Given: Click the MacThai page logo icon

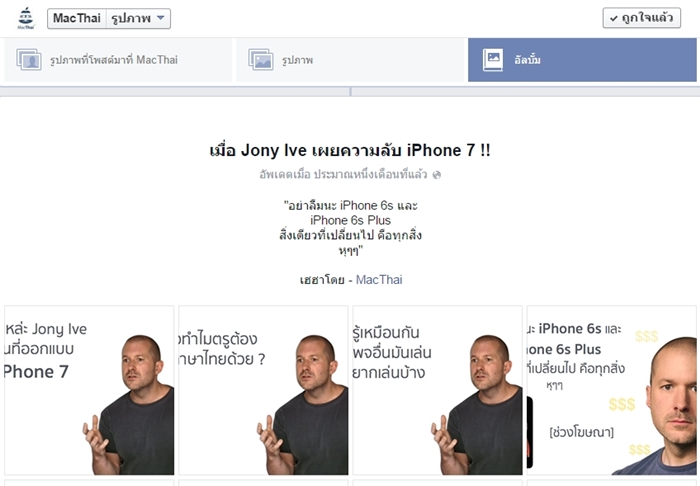Looking at the screenshot, I should pyautogui.click(x=26, y=18).
